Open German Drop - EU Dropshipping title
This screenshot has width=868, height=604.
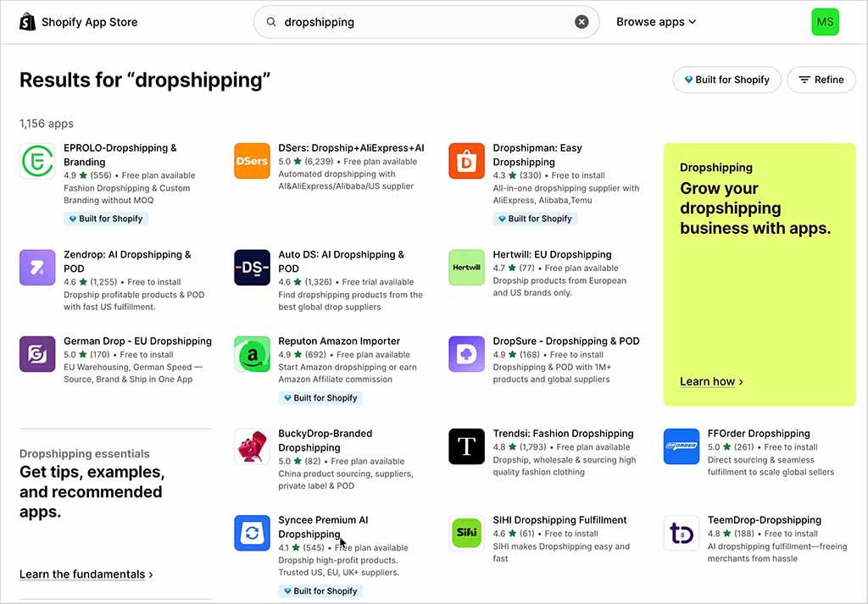[x=138, y=341]
